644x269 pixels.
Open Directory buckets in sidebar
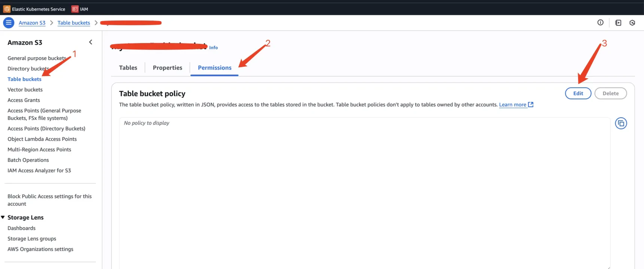pyautogui.click(x=28, y=69)
